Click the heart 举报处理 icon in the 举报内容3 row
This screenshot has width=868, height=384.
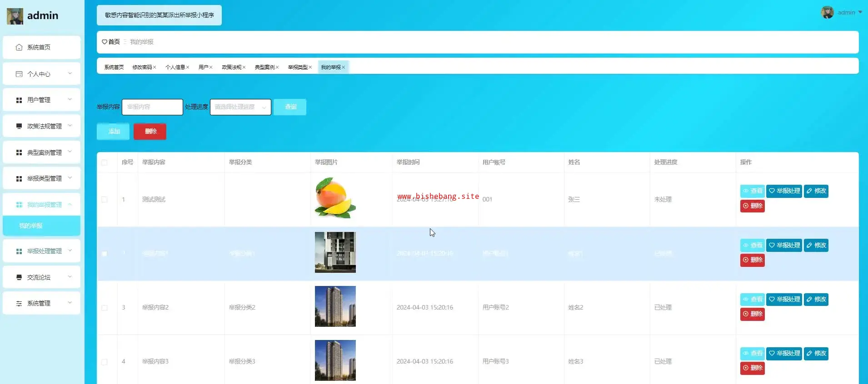click(772, 353)
